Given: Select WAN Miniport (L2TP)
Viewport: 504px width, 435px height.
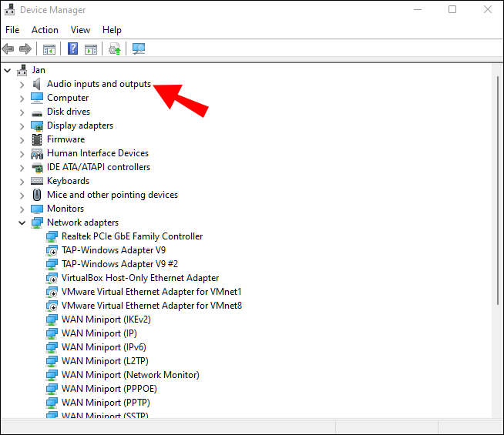Looking at the screenshot, I should click(x=105, y=361).
